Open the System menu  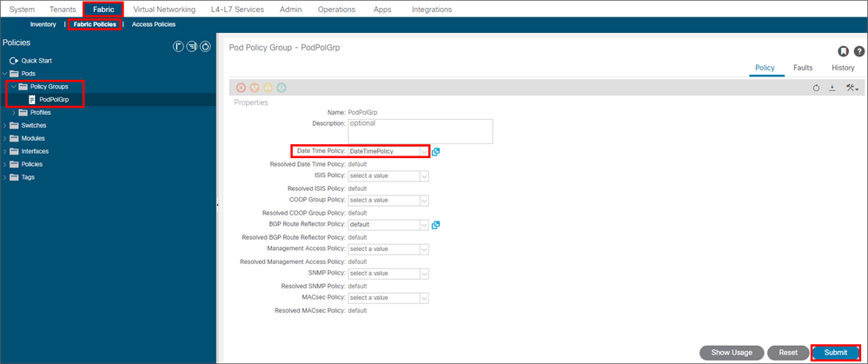tap(22, 10)
